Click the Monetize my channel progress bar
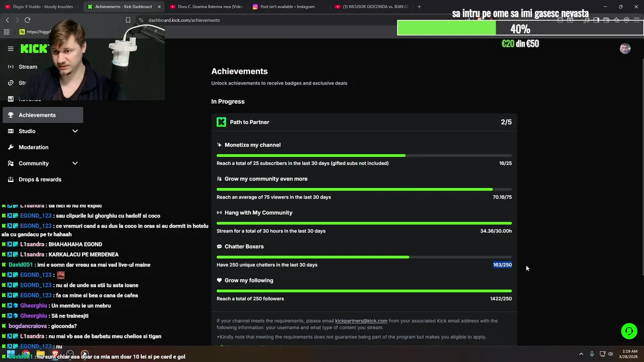 (x=364, y=156)
